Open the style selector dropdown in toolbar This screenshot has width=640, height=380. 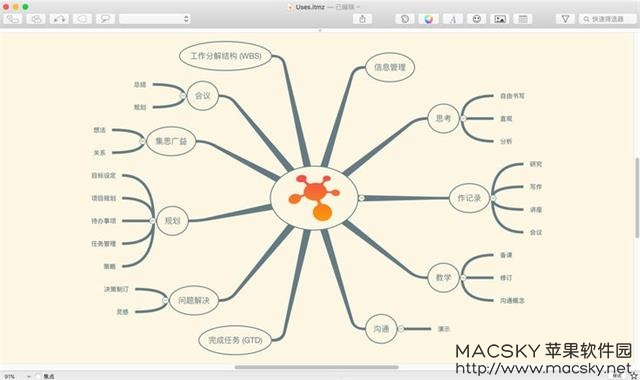coord(155,19)
